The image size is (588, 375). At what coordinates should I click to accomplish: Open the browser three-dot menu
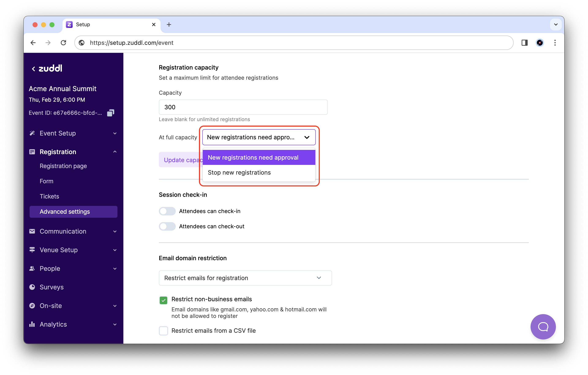555,43
